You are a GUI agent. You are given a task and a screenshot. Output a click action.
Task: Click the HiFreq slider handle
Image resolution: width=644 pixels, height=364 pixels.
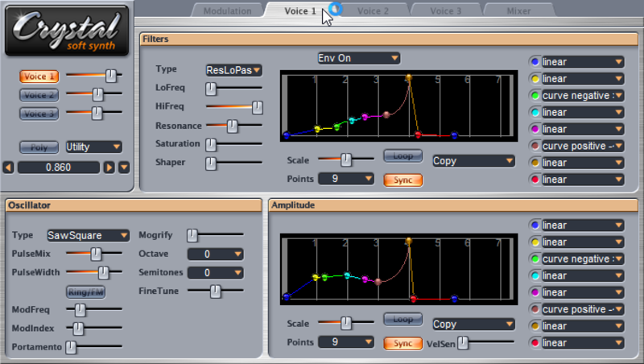(257, 107)
